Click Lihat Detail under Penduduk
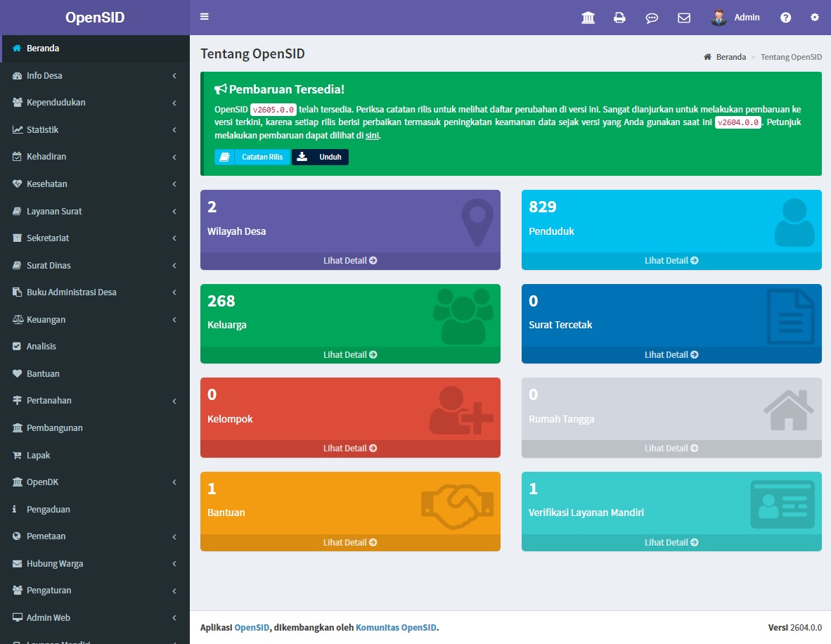The height and width of the screenshot is (644, 831). click(x=671, y=261)
